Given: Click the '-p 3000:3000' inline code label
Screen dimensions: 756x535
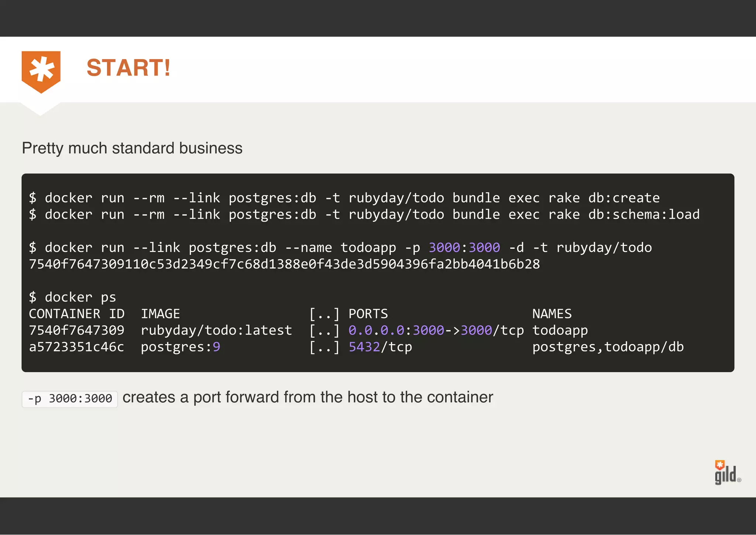Looking at the screenshot, I should pyautogui.click(x=70, y=399).
